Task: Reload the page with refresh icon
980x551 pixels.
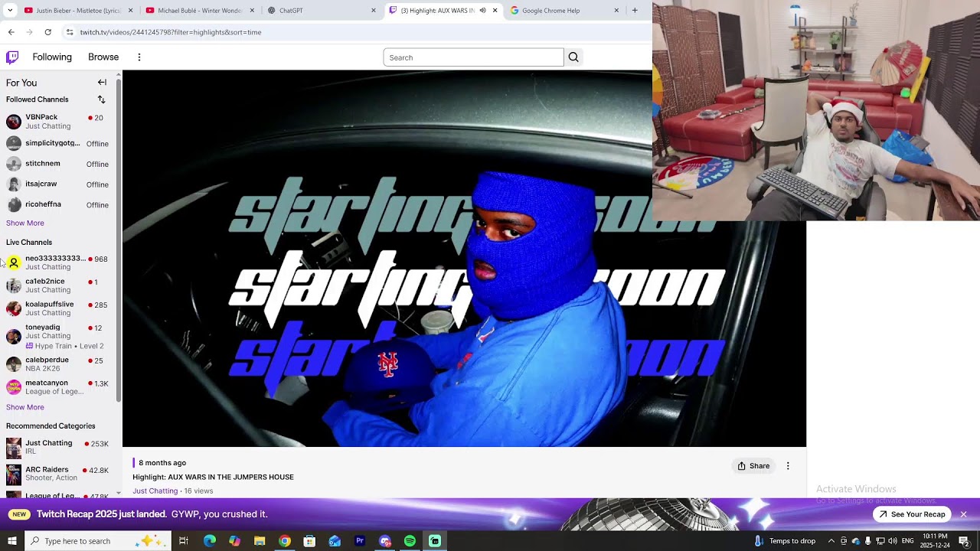Action: [48, 32]
